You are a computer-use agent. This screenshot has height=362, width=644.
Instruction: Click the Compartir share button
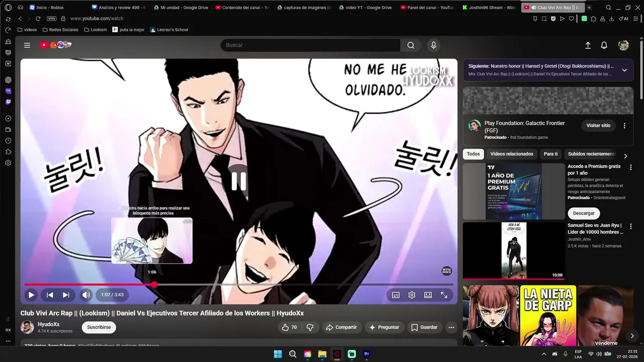(x=341, y=327)
